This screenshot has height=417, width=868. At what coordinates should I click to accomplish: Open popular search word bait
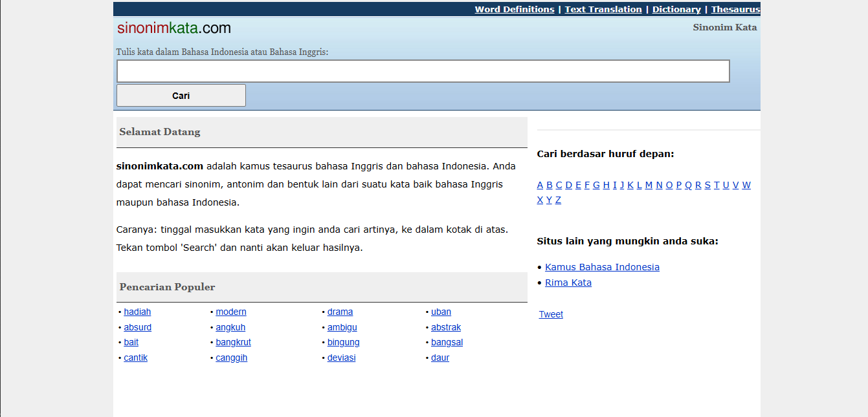[x=131, y=342]
